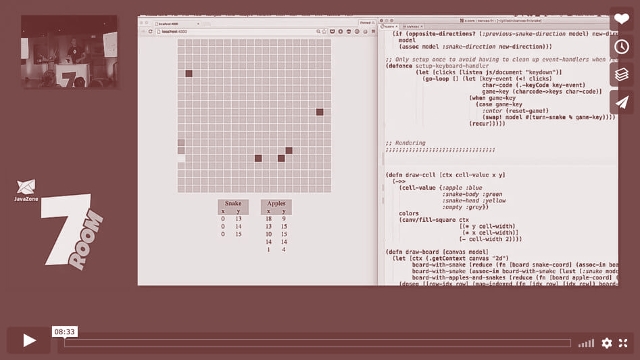Like the video with the heart icon
This screenshot has height=360, width=640.
pos(621,19)
